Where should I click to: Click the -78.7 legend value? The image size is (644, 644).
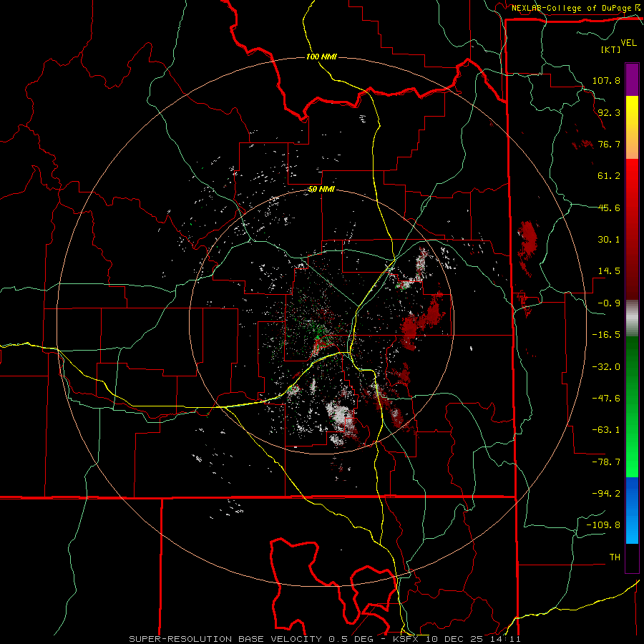tap(606, 462)
